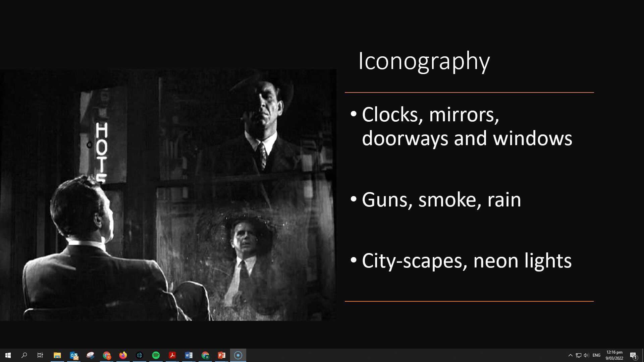
Task: Open Spotify from the taskbar
Action: click(x=156, y=355)
